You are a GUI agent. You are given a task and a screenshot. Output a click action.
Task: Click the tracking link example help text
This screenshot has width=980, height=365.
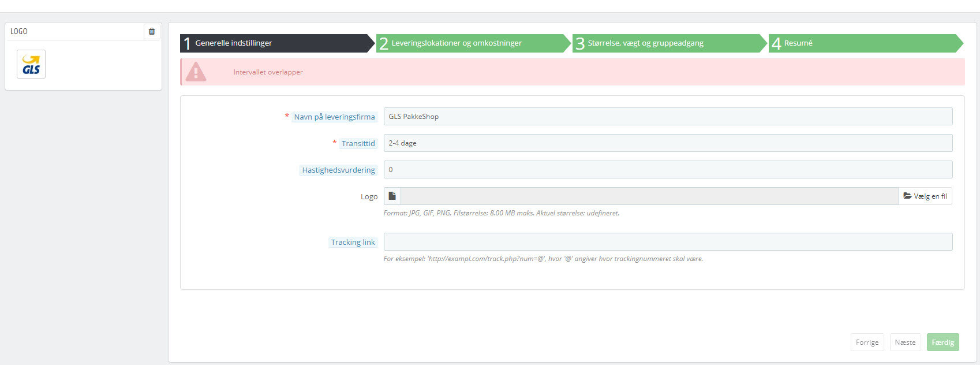click(543, 259)
